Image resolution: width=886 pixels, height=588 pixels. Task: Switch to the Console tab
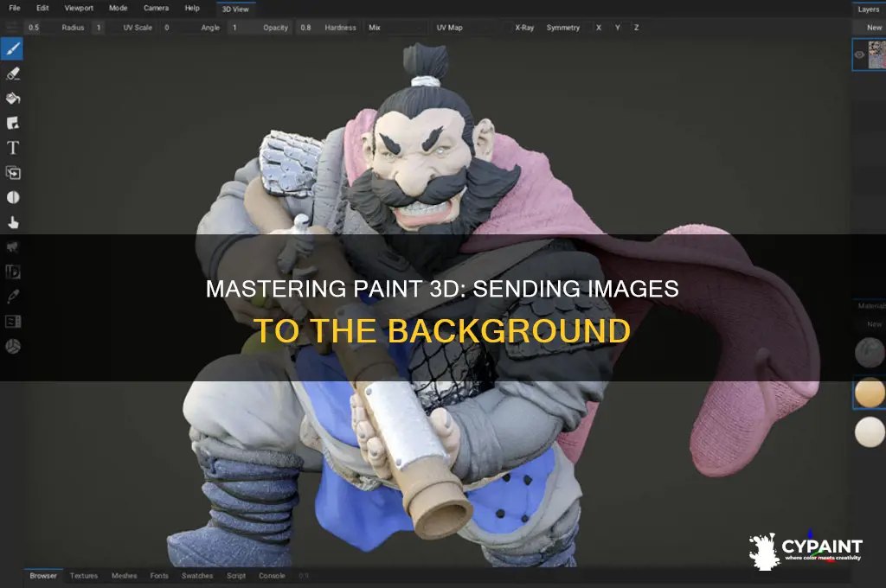272,576
